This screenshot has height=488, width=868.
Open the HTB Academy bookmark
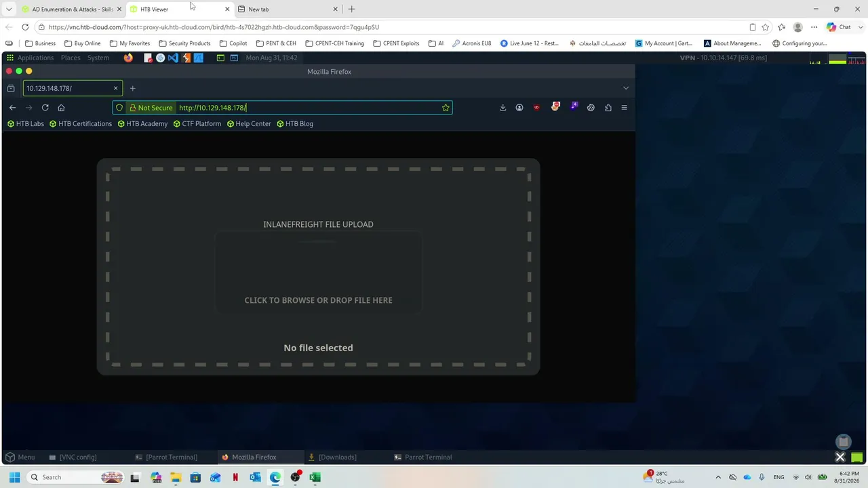tap(142, 124)
